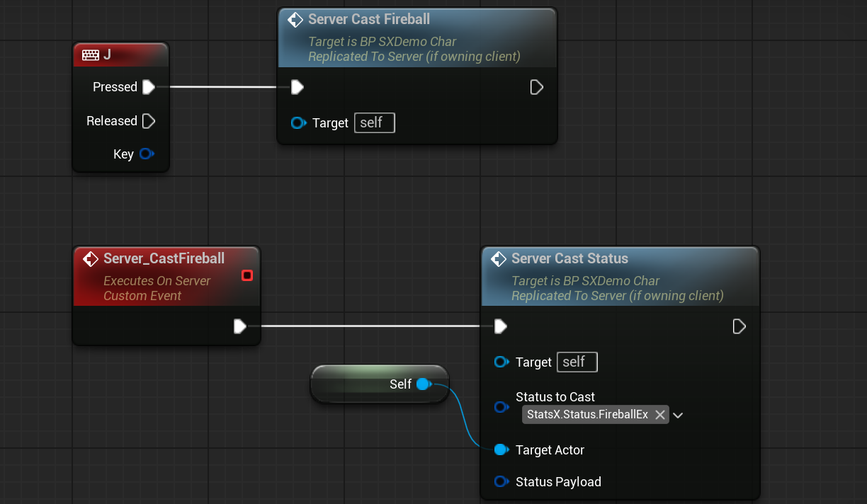The height and width of the screenshot is (504, 867).
Task: Select the Pressed execution pin on the J node
Action: click(x=148, y=87)
